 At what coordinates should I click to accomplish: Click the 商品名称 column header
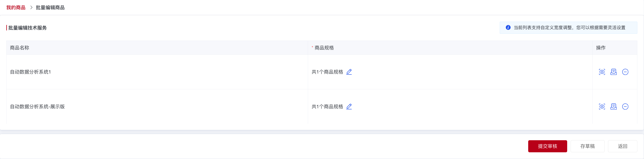19,48
